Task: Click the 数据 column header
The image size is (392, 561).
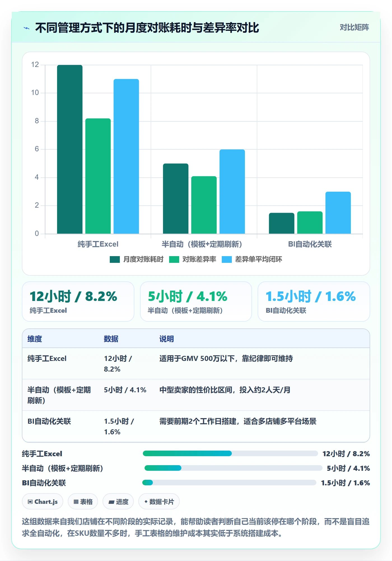Action: pos(111,339)
